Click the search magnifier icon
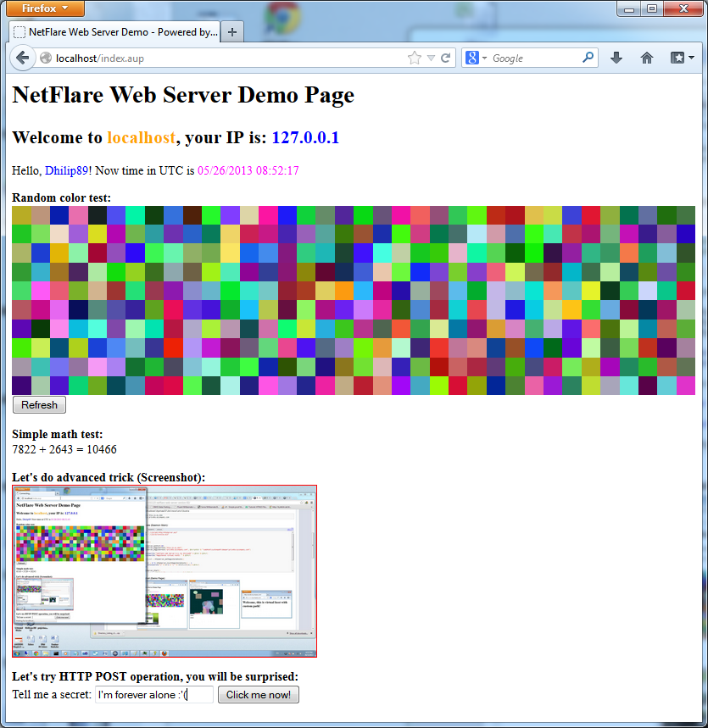 (588, 58)
